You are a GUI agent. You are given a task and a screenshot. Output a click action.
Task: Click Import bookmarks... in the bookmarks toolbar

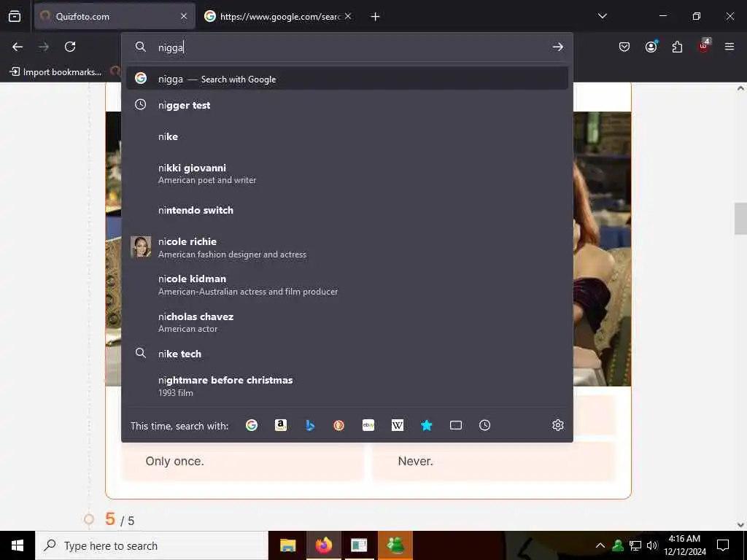click(55, 72)
